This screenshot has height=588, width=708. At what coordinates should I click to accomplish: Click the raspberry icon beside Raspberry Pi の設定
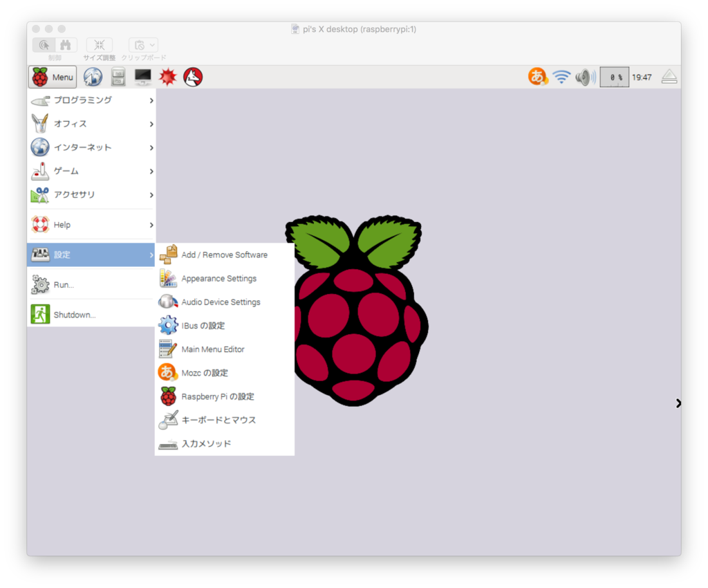[168, 396]
